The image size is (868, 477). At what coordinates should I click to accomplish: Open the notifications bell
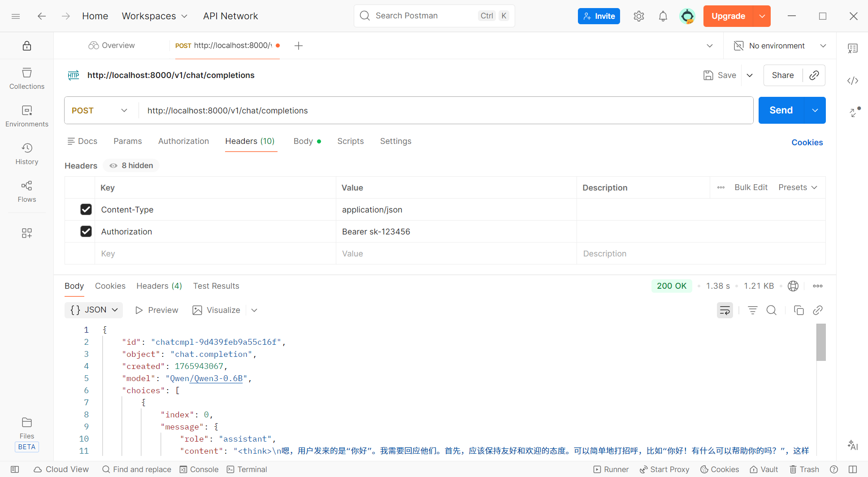pos(663,16)
